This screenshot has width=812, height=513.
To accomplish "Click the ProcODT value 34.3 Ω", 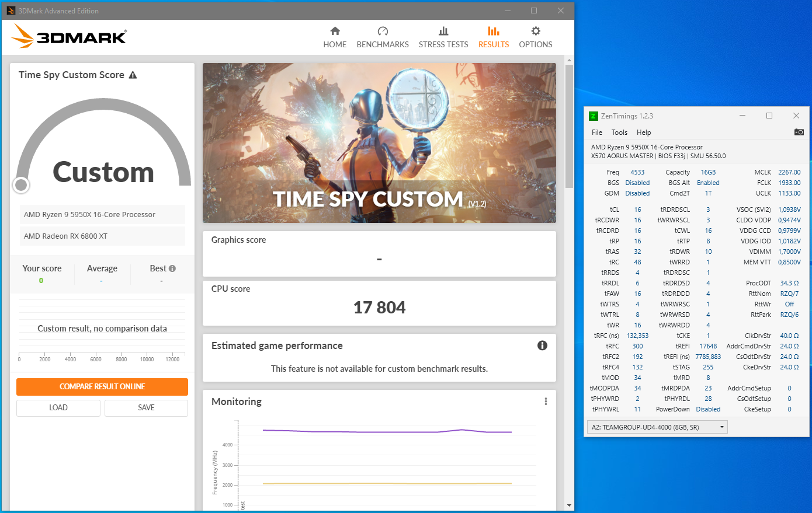I will 789,283.
